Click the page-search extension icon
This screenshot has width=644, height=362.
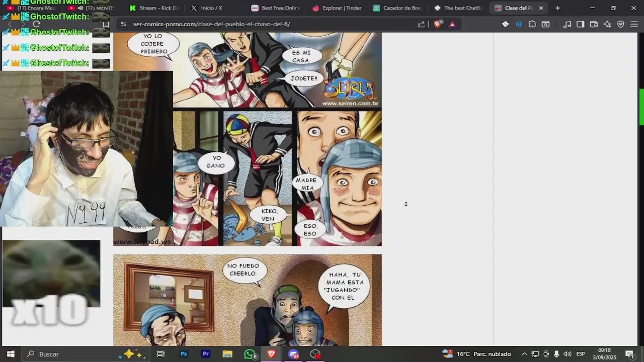pos(545,24)
